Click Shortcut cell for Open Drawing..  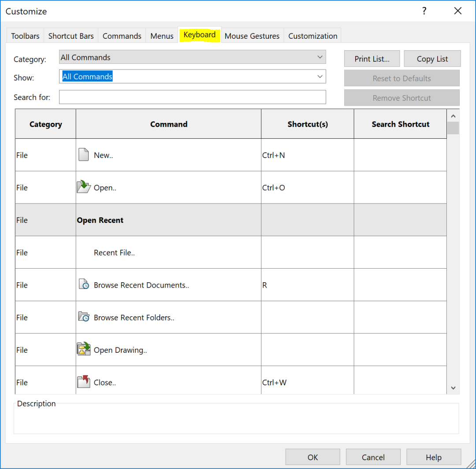click(308, 350)
